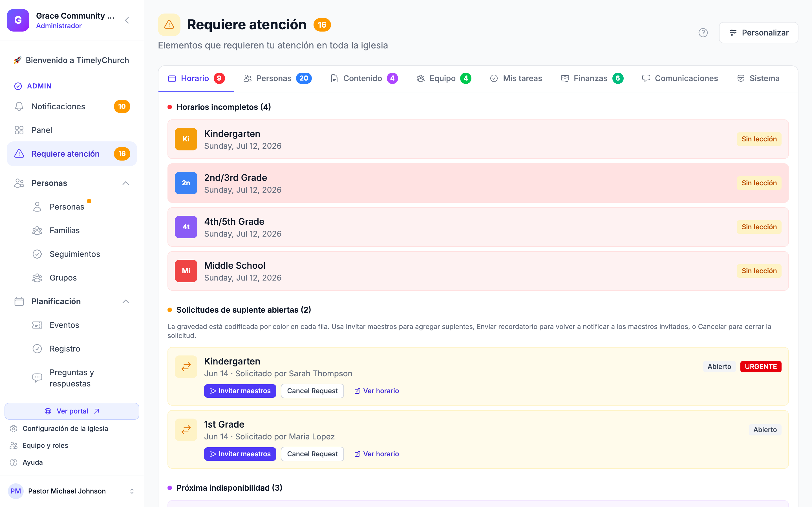The height and width of the screenshot is (507, 812).
Task: Click the Kindergarten swap request icon
Action: [186, 366]
